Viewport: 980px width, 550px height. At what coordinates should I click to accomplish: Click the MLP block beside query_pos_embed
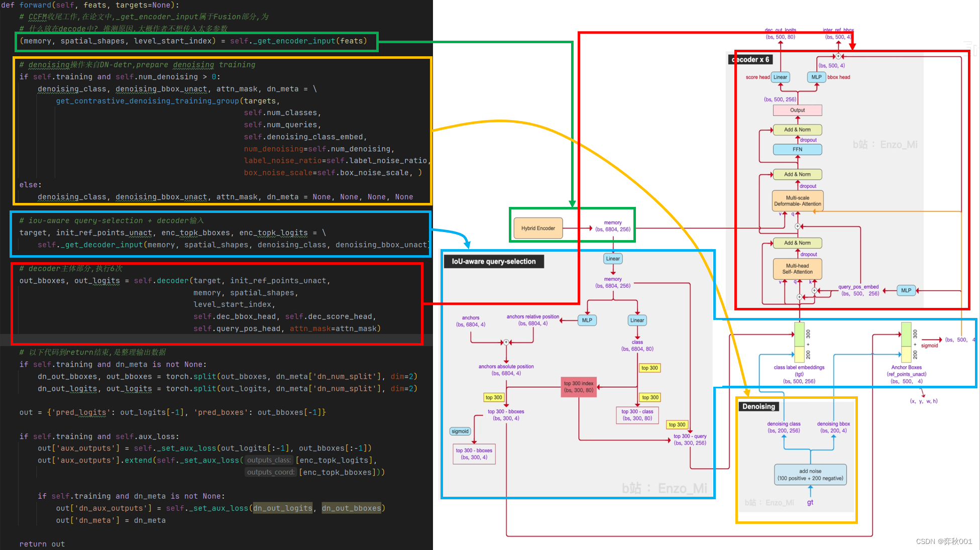point(906,290)
